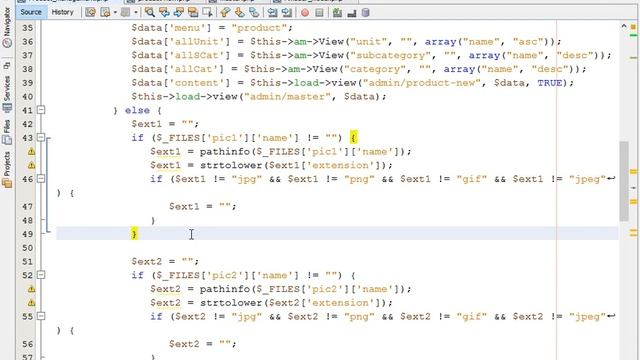Find the previous occurrence
640x360 pixels.
click(x=164, y=12)
